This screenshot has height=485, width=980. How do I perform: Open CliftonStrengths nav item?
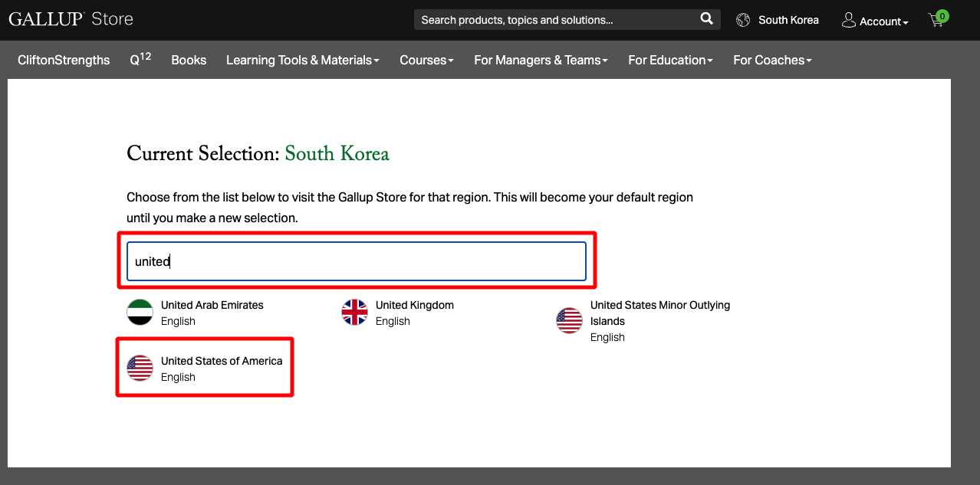click(64, 60)
